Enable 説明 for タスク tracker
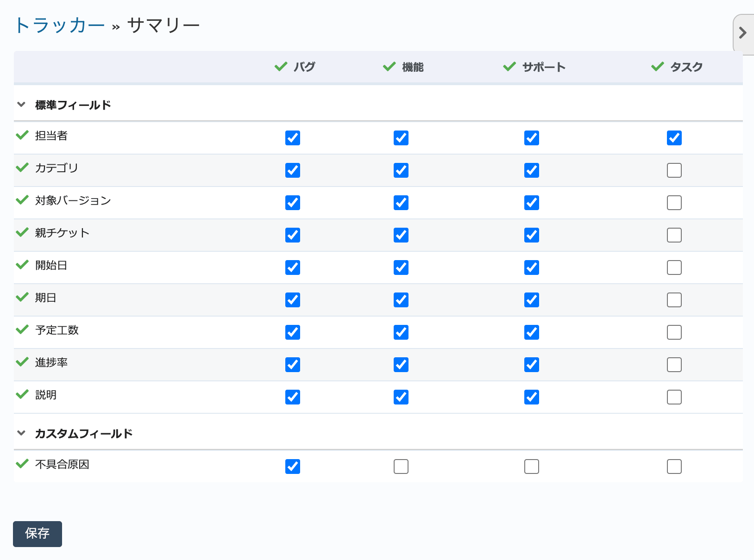 pos(674,397)
